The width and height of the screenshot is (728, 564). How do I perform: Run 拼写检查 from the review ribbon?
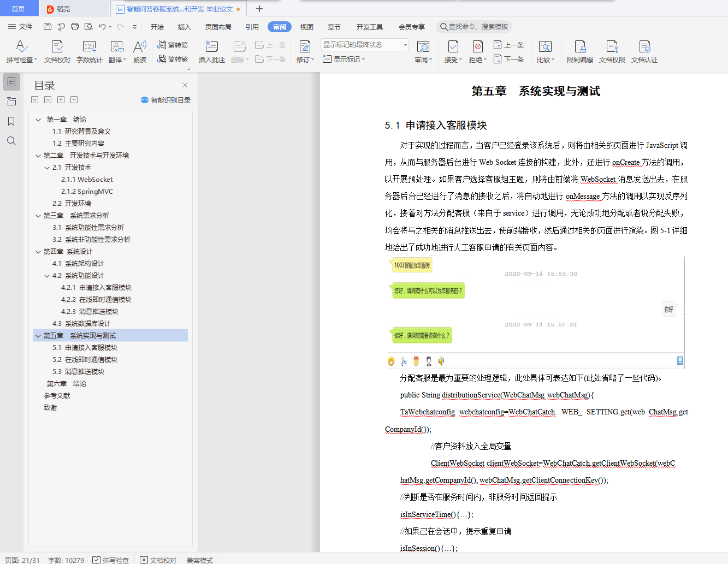21,51
